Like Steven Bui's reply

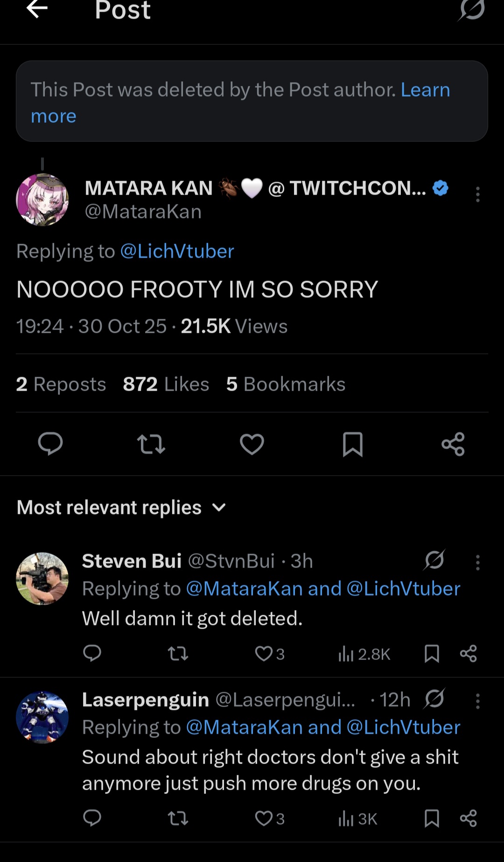point(264,653)
